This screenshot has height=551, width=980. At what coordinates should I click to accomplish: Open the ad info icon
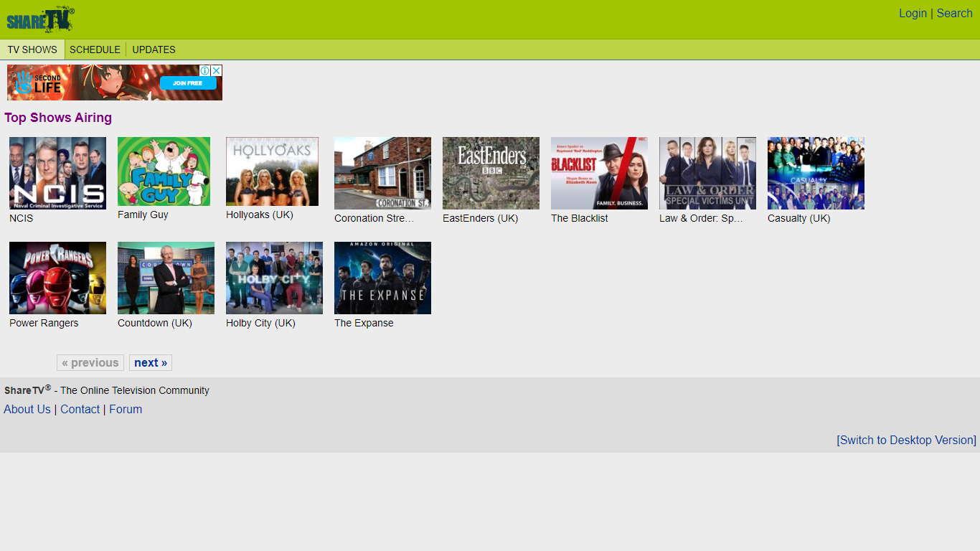(x=205, y=70)
